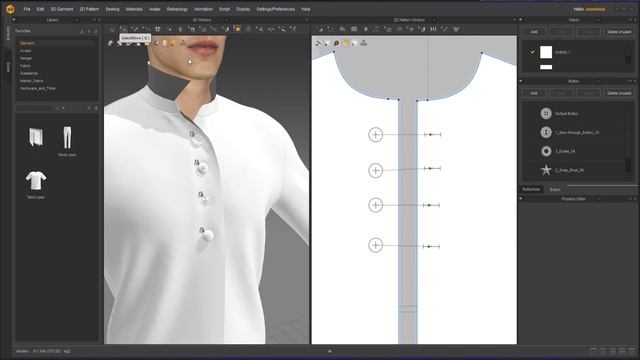The height and width of the screenshot is (360, 640).
Task: Open the Property Editor header dropdown
Action: pyautogui.click(x=598, y=199)
